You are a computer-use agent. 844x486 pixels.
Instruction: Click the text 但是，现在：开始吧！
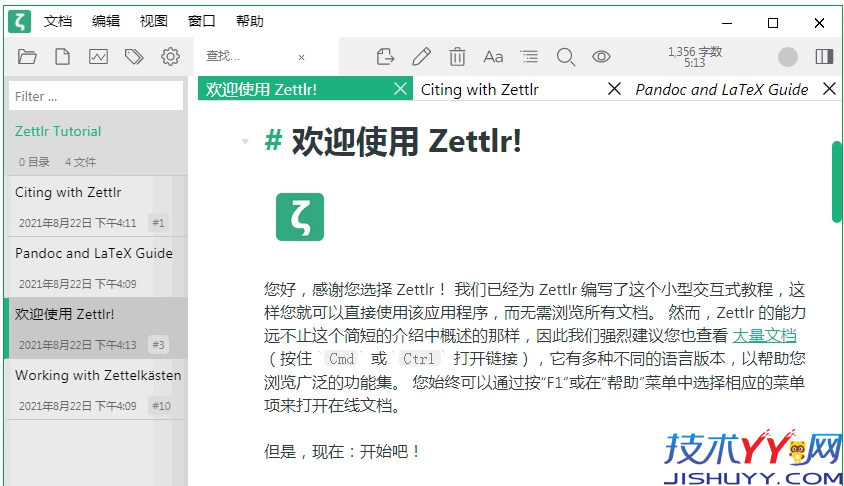342,451
